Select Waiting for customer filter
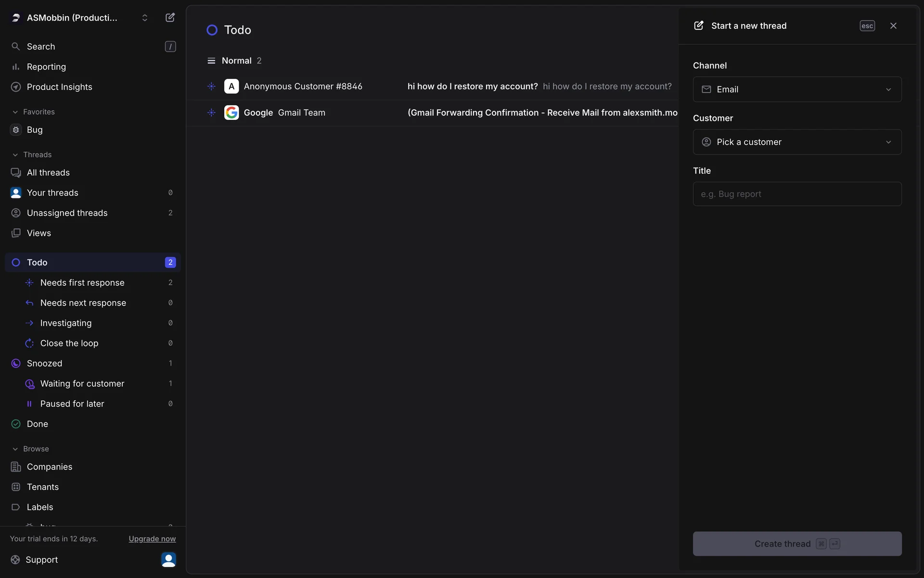The image size is (924, 578). (x=82, y=384)
